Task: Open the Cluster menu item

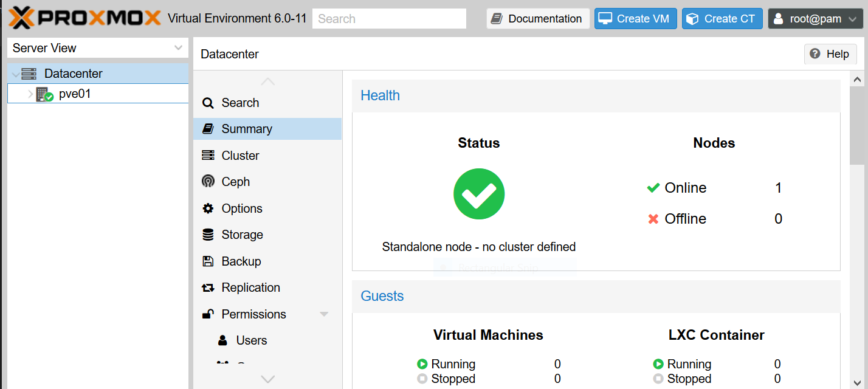Action: tap(267, 156)
